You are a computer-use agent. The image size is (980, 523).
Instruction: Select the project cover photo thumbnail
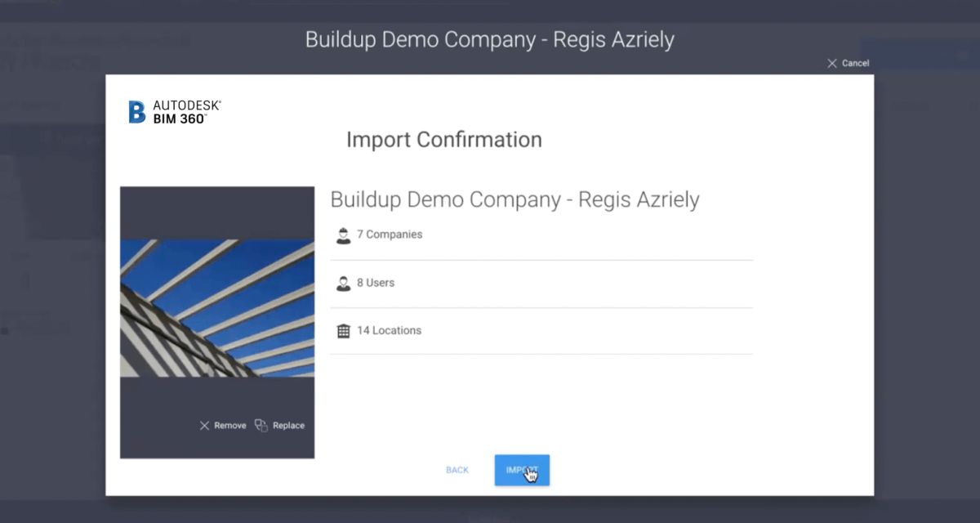tap(217, 308)
